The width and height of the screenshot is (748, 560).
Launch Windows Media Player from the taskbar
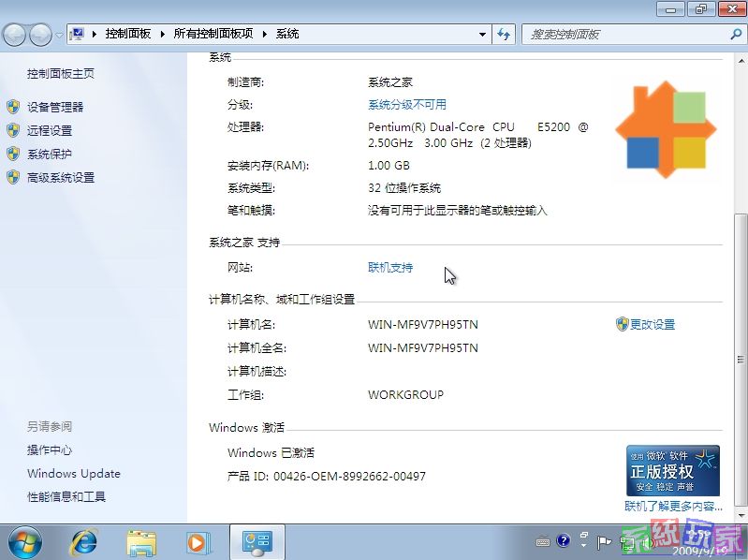pyautogui.click(x=198, y=542)
